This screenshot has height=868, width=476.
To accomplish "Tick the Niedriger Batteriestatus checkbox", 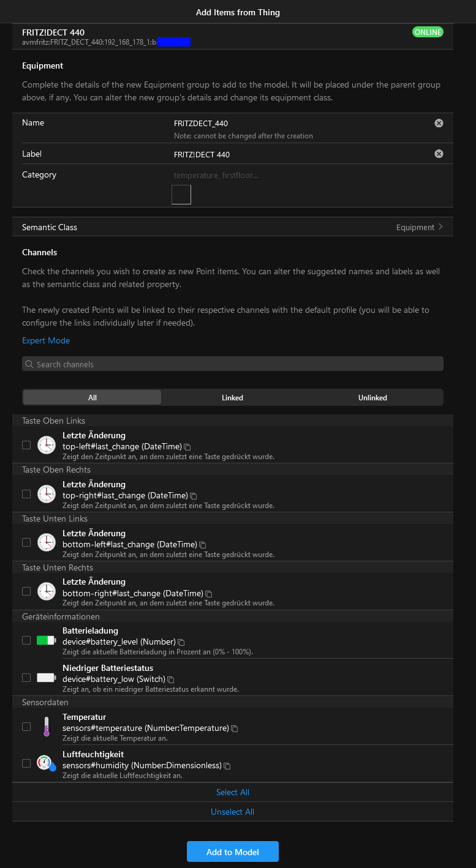I will tap(26, 678).
